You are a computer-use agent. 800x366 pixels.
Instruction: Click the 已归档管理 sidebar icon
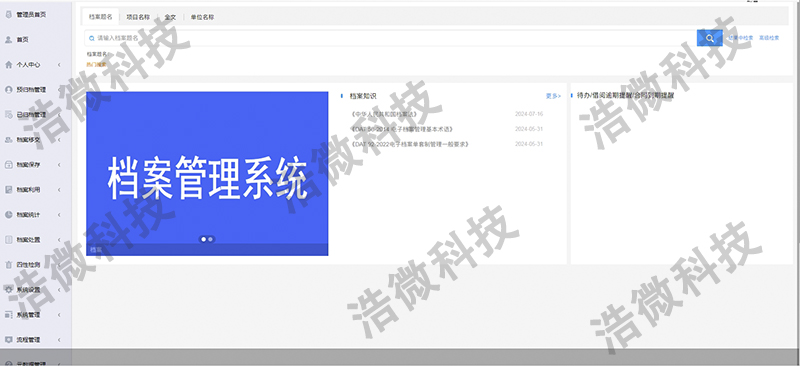click(8, 115)
